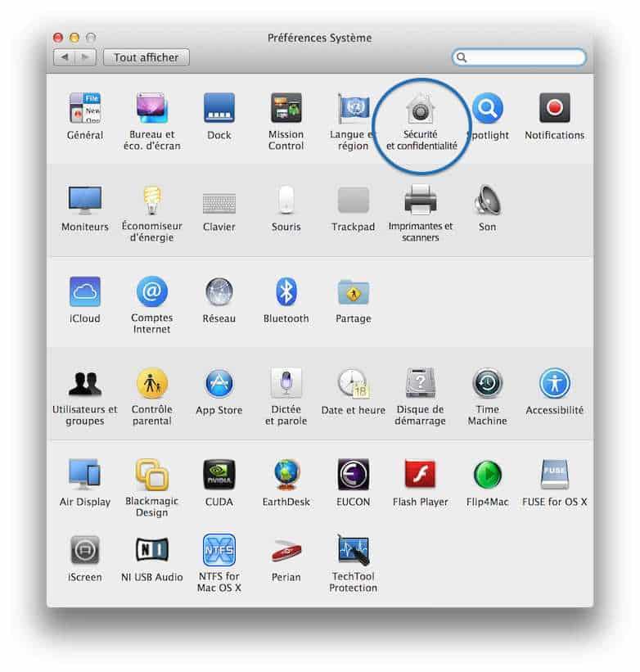The width and height of the screenshot is (640, 672).
Task: Open the Souris preferences
Action: 286,200
